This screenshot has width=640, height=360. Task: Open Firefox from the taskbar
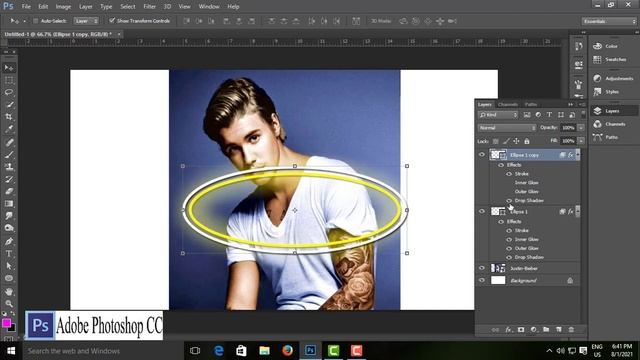tap(287, 351)
